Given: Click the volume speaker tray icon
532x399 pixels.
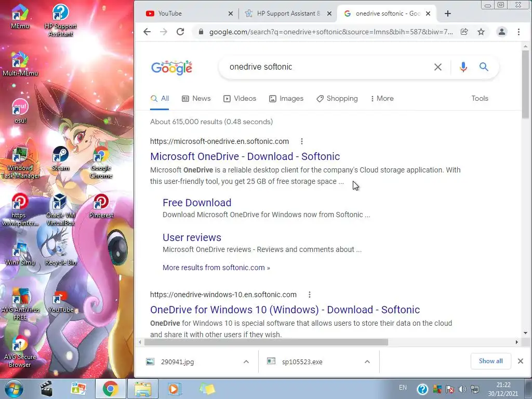Looking at the screenshot, I should point(462,389).
